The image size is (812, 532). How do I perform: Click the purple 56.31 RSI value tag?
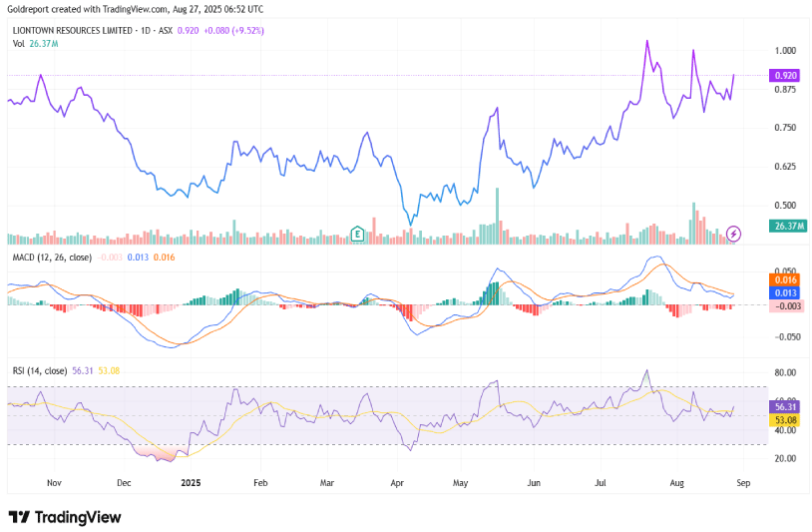pyautogui.click(x=784, y=407)
